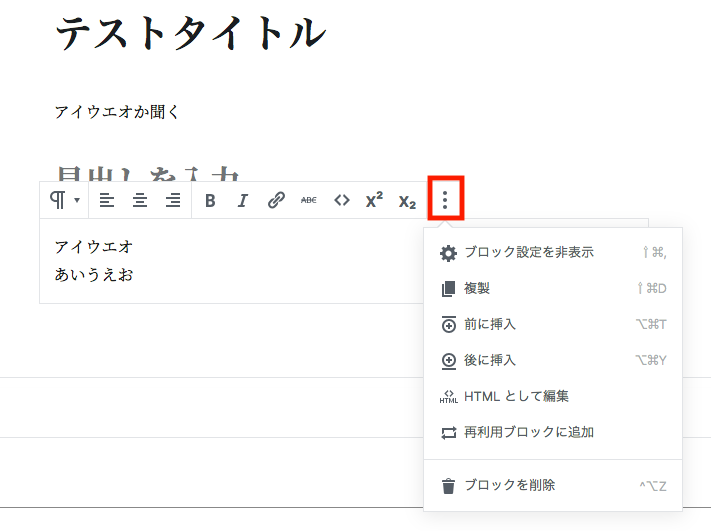This screenshot has height=531, width=711.
Task: Align text left in toolbar
Action: (x=107, y=201)
